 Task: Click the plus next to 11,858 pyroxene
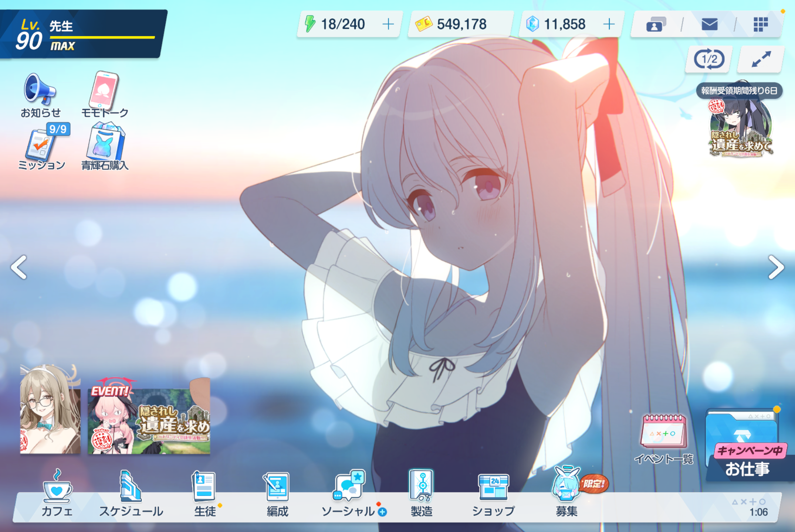pyautogui.click(x=609, y=24)
